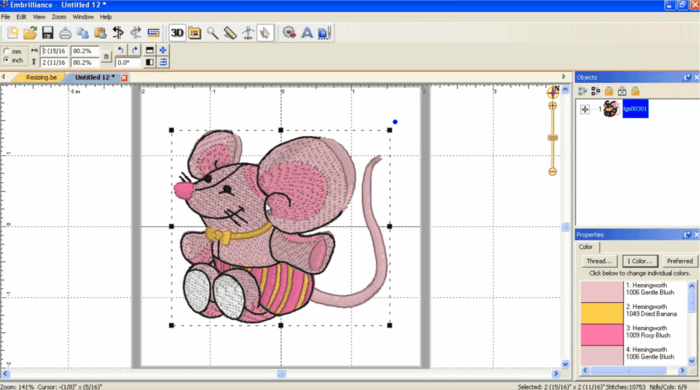The height and width of the screenshot is (390, 700).
Task: Rotate the design left
Action: click(121, 50)
